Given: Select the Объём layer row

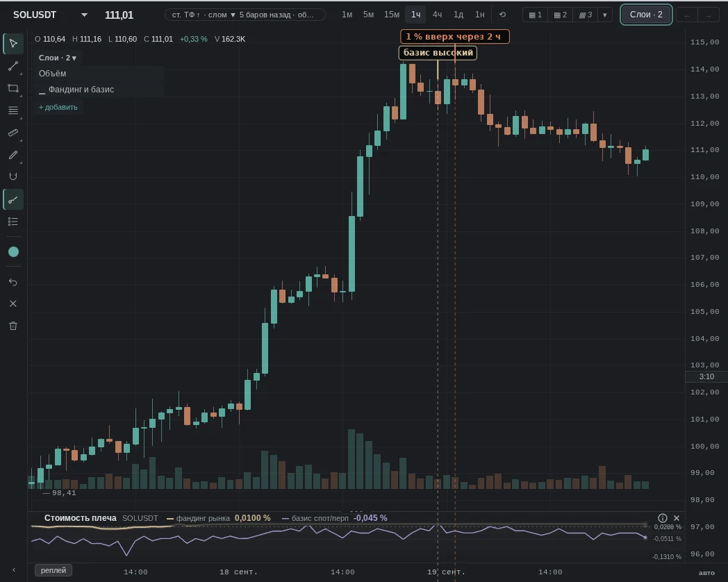Looking at the screenshot, I should [99, 74].
